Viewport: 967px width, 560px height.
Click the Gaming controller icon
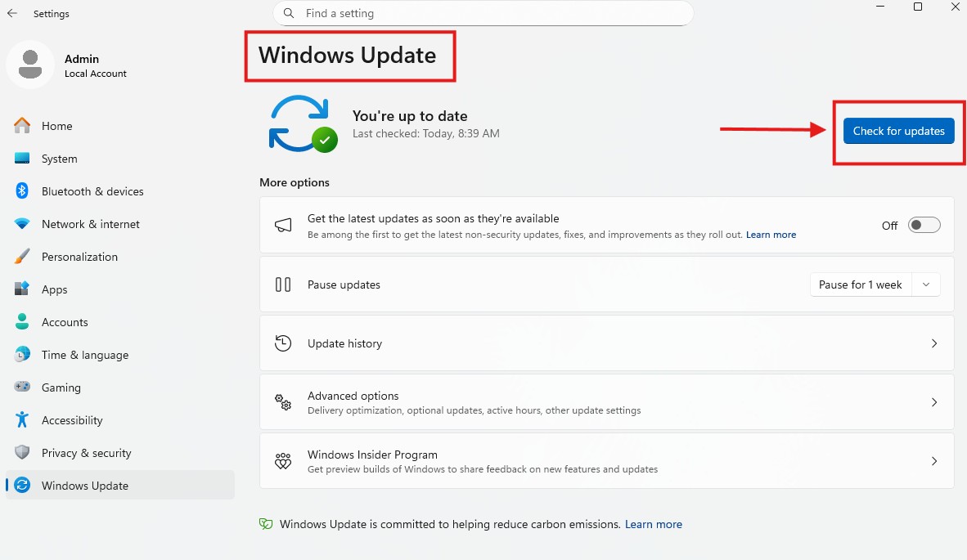pos(22,388)
